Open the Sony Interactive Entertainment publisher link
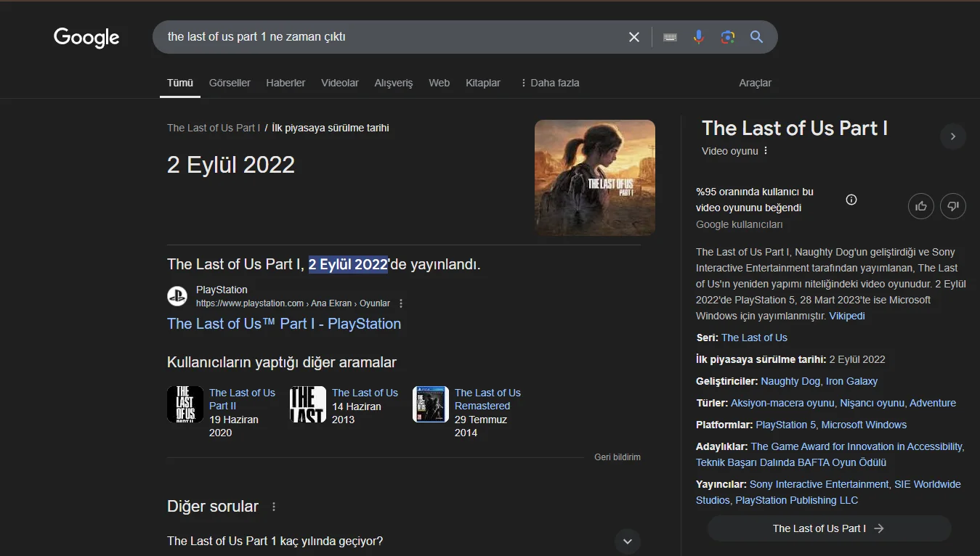This screenshot has width=980, height=556. pyautogui.click(x=819, y=484)
